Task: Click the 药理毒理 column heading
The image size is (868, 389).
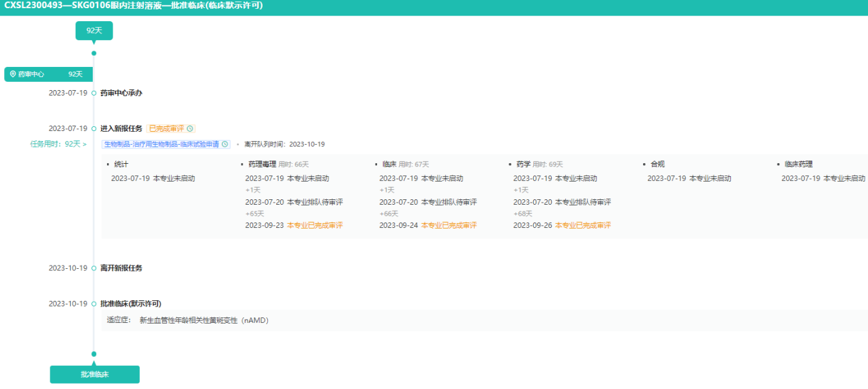Action: pos(262,164)
